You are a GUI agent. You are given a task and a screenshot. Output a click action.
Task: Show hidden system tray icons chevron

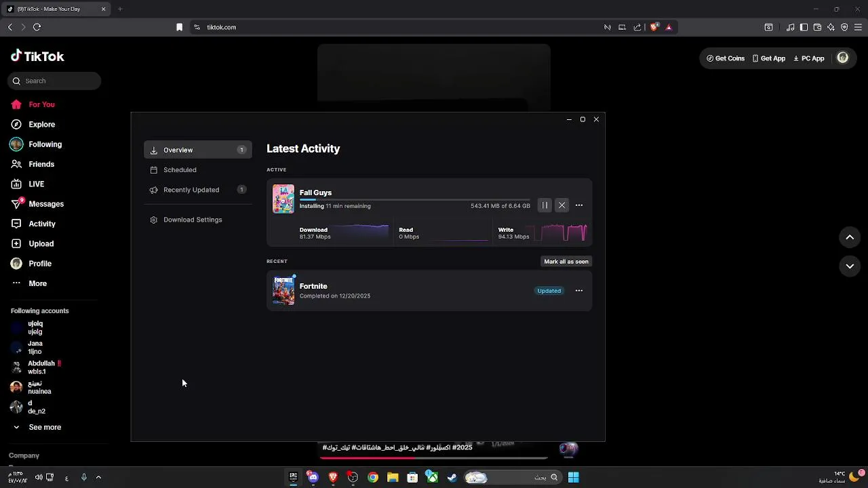pos(98,477)
